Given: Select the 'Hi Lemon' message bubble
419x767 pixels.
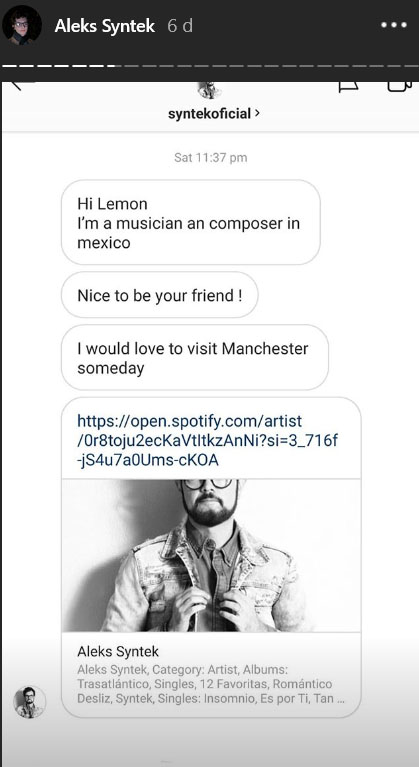Looking at the screenshot, I should (x=191, y=223).
